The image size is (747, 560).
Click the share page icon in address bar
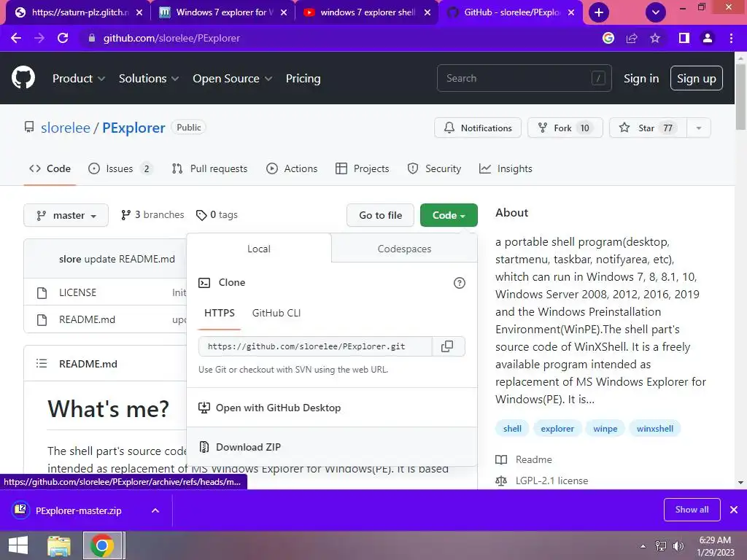[632, 38]
